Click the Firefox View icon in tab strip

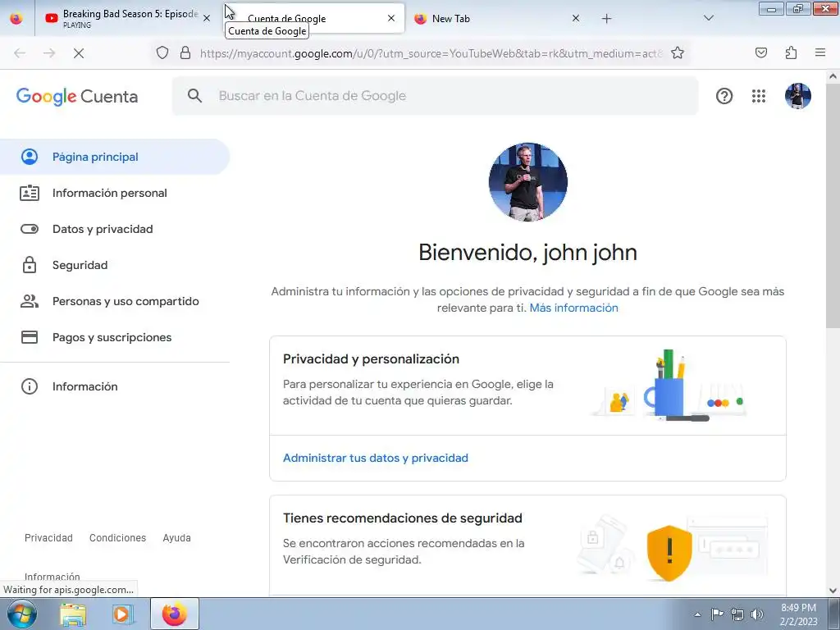tap(16, 18)
